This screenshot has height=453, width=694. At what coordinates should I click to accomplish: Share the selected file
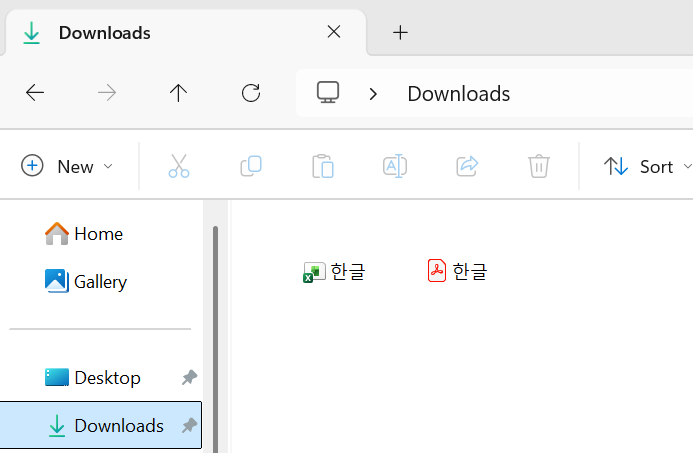(467, 166)
